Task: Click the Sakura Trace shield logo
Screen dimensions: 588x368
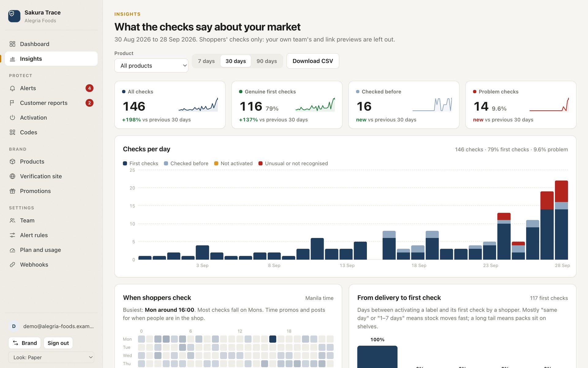Action: pos(14,16)
